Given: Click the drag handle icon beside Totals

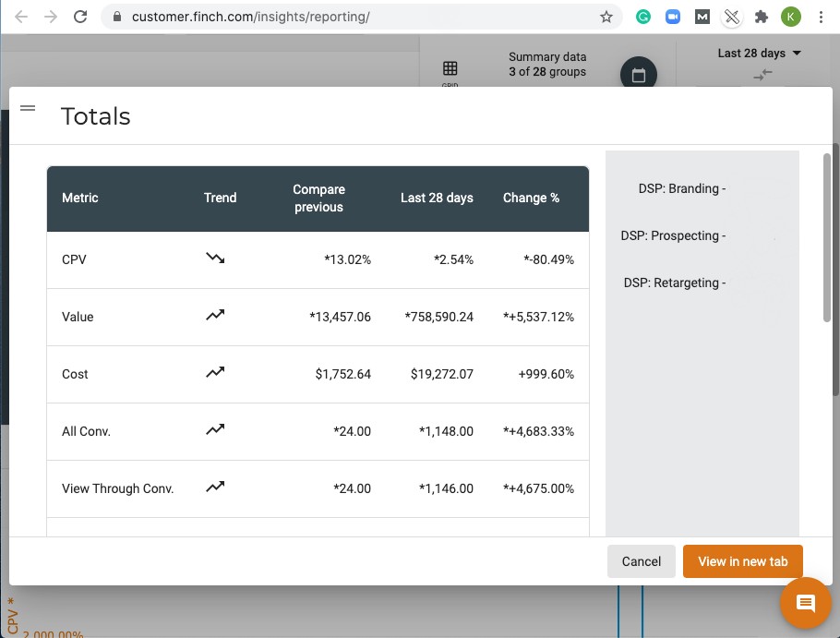Looking at the screenshot, I should point(28,108).
